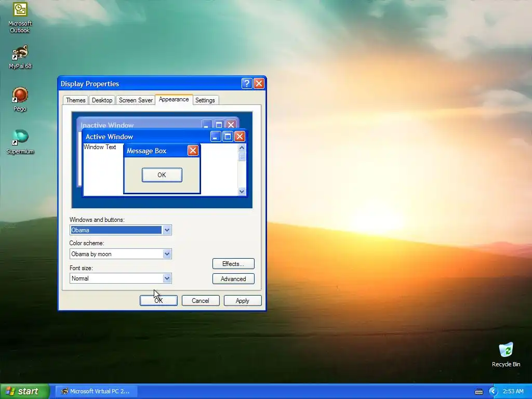Click the Active Window preview close icon
Image resolution: width=532 pixels, height=399 pixels.
(240, 137)
